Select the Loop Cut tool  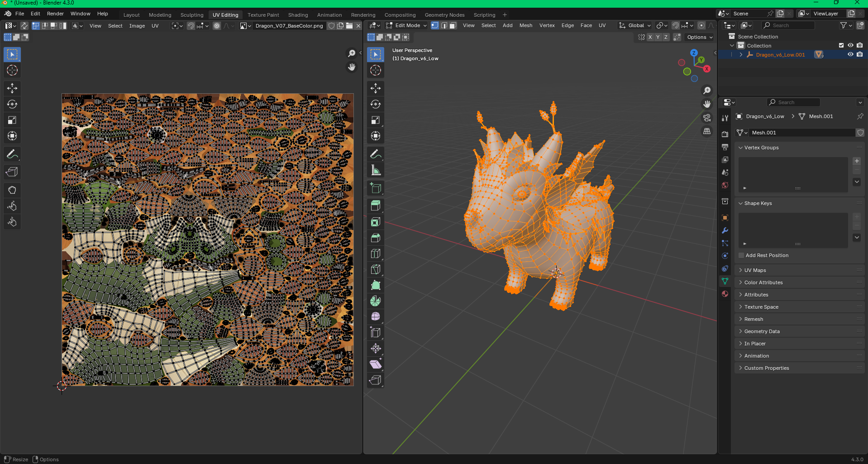pyautogui.click(x=376, y=254)
